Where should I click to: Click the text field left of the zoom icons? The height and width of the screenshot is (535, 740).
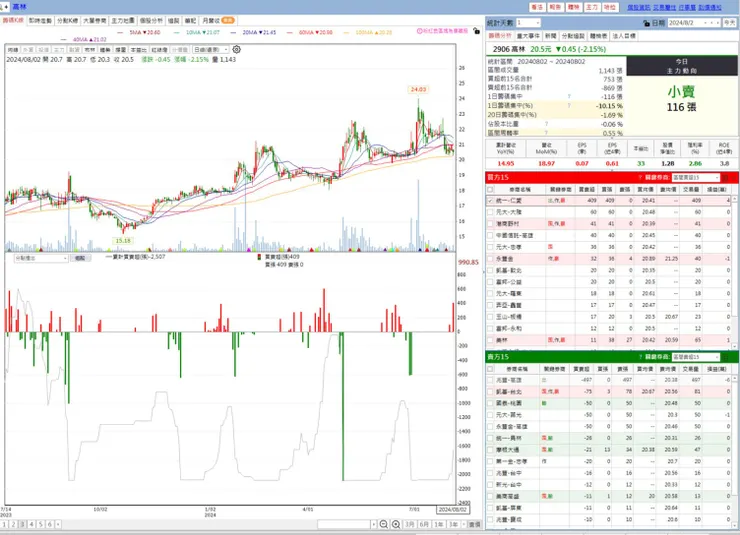tap(344, 524)
